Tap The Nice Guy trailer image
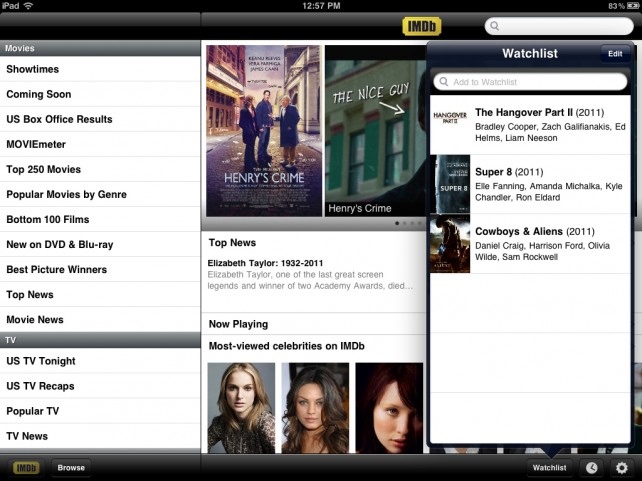The height and width of the screenshot is (481, 642). pyautogui.click(x=375, y=131)
